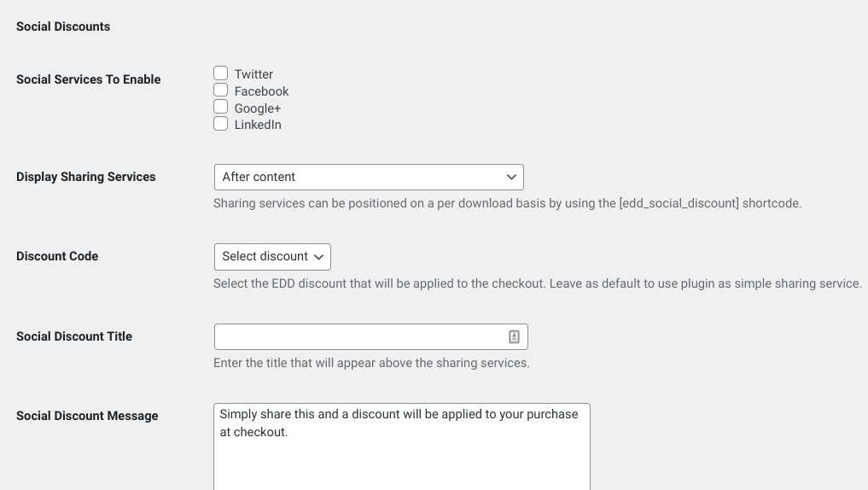Focus the Social Discount Title text input
This screenshot has height=490, width=868.
358,336
